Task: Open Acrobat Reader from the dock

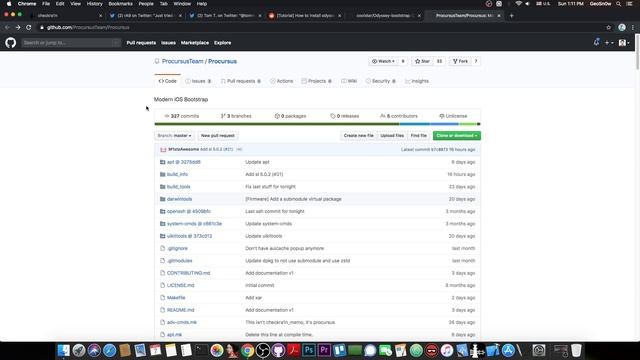Action: coord(293,350)
